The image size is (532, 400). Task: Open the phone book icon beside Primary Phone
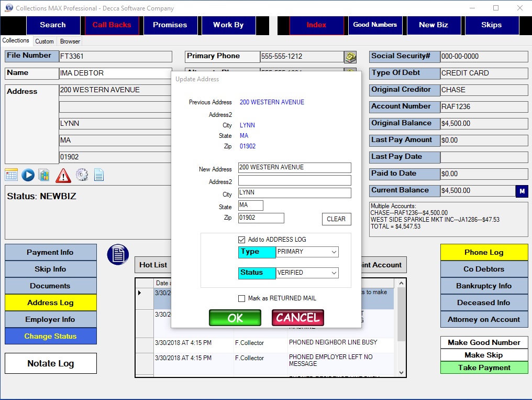[350, 56]
